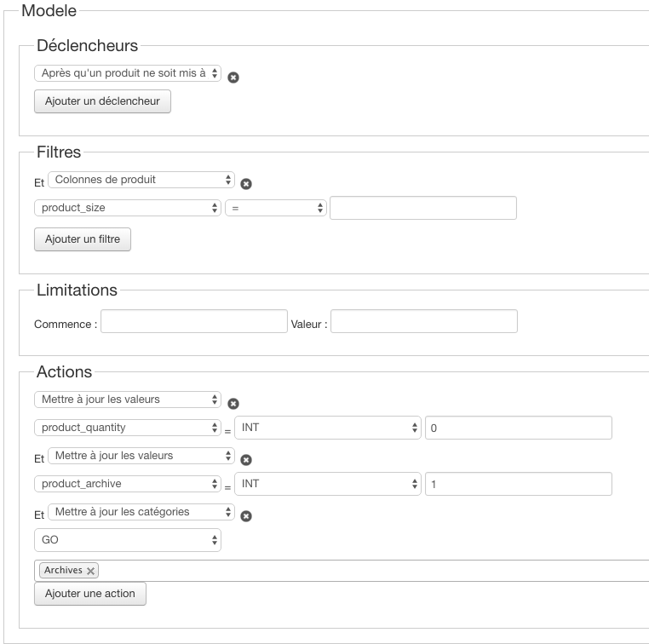Image resolution: width=649 pixels, height=644 pixels.
Task: Click the Ajouter un filtre button
Action: coord(83,239)
